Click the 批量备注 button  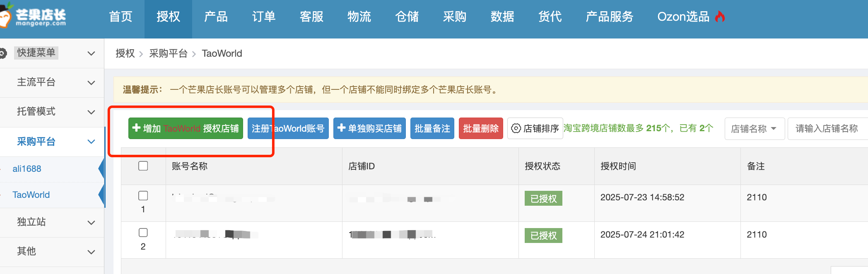[x=432, y=128]
